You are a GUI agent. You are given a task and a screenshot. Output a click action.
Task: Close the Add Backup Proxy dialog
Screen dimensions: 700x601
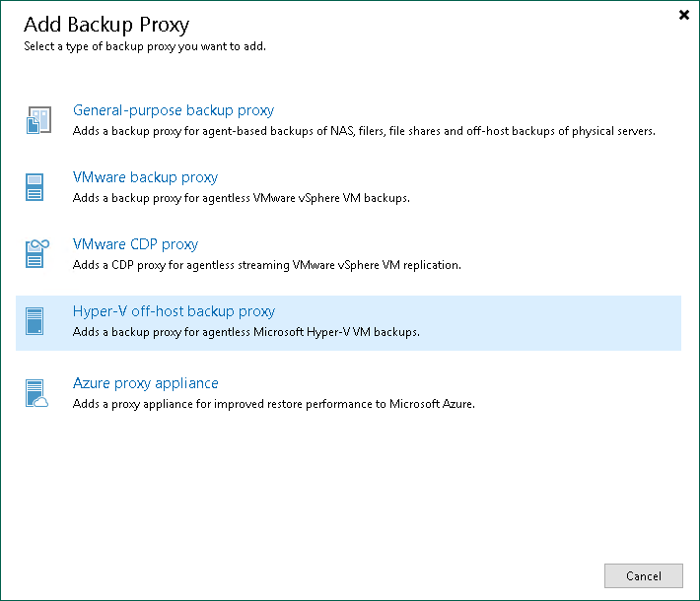[x=684, y=15]
